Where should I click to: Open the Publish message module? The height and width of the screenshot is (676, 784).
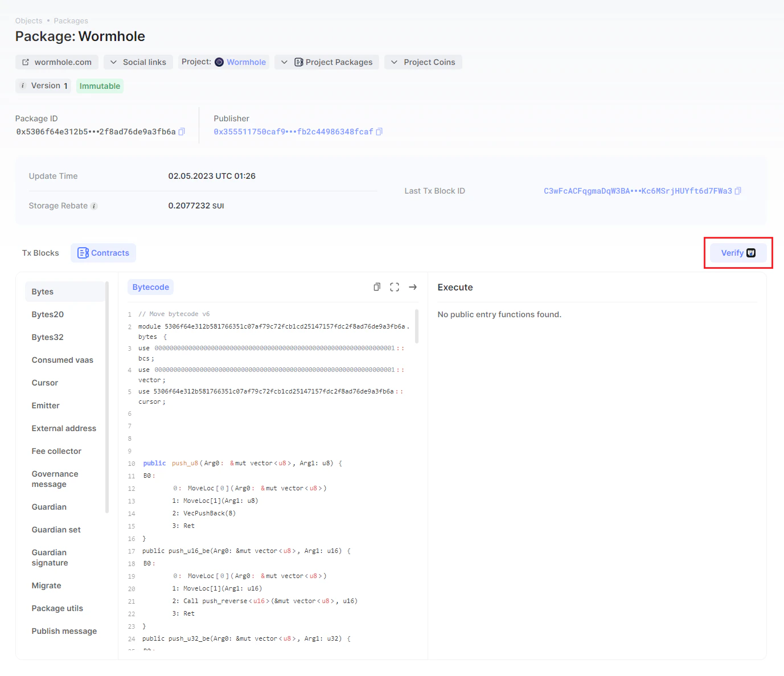tap(65, 631)
